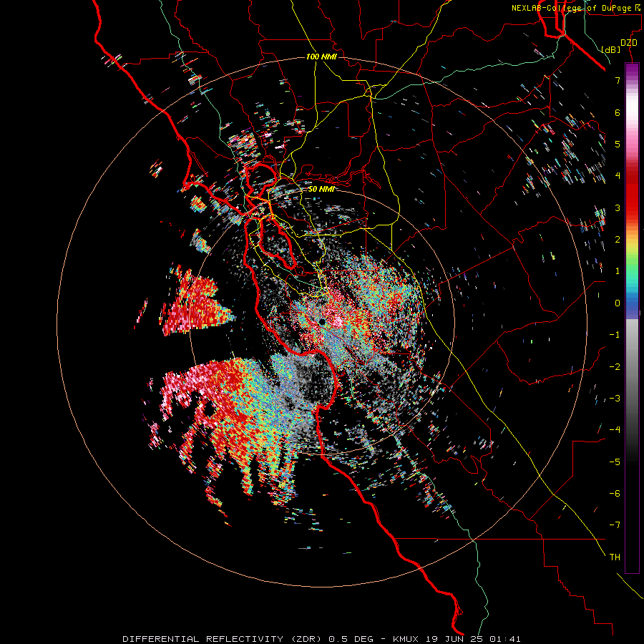The height and width of the screenshot is (644, 644).
Task: Click the -1 value on the ZDR scale
Action: coord(615,335)
